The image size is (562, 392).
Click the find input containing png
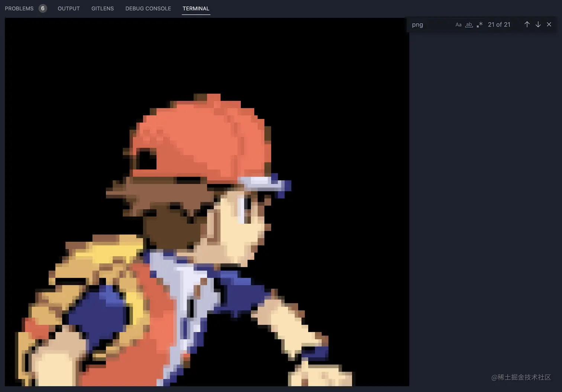point(431,25)
